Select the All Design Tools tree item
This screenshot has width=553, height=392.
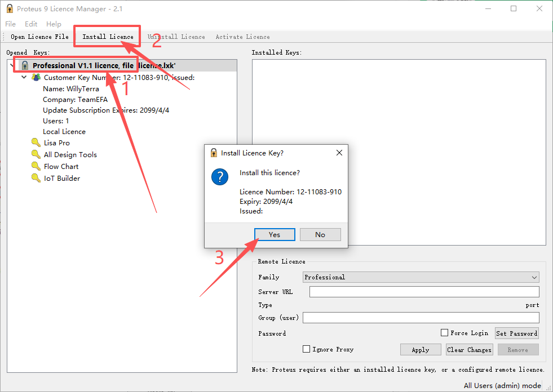pyautogui.click(x=70, y=155)
